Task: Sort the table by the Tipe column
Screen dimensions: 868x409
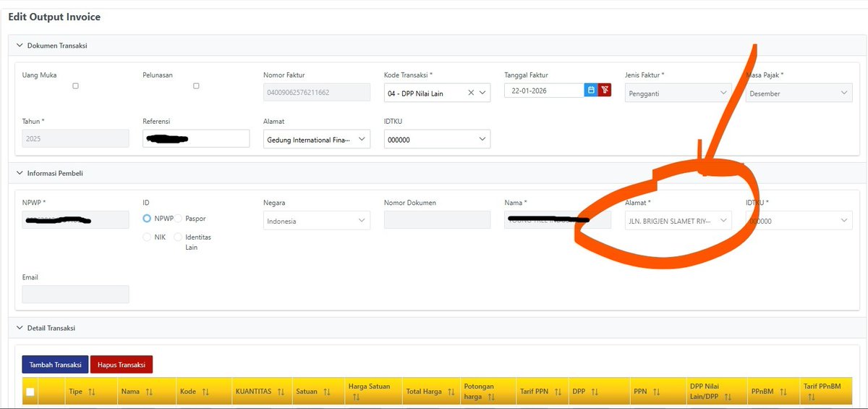Action: 92,392
